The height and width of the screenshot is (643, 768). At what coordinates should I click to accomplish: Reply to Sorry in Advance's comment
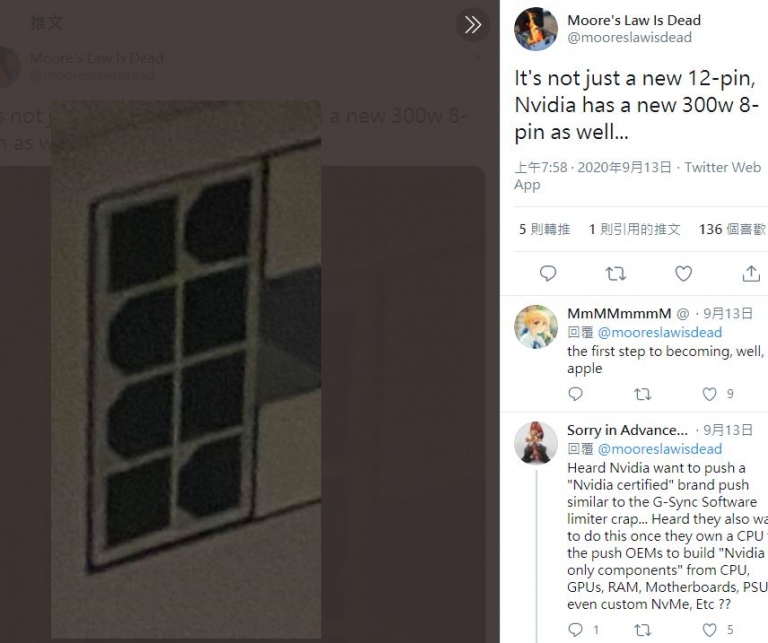click(x=576, y=629)
